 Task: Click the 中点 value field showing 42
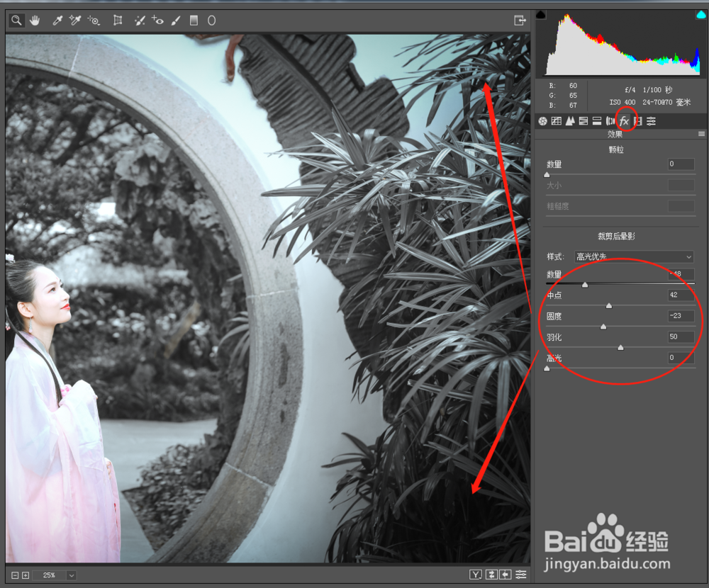tap(681, 295)
